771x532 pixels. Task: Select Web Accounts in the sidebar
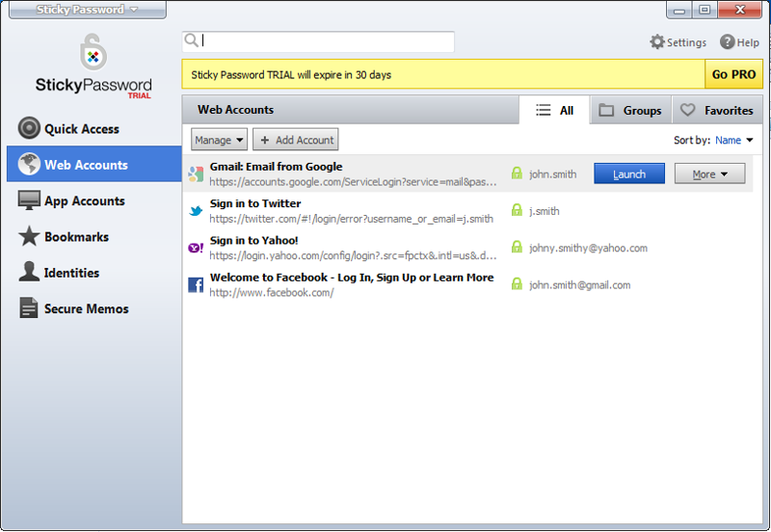[x=93, y=164]
